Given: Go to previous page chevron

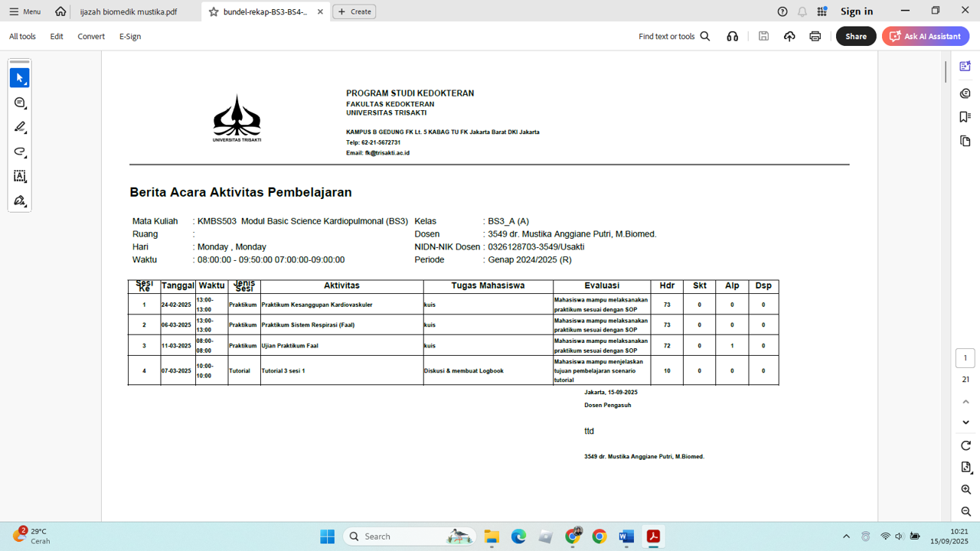Looking at the screenshot, I should 965,402.
